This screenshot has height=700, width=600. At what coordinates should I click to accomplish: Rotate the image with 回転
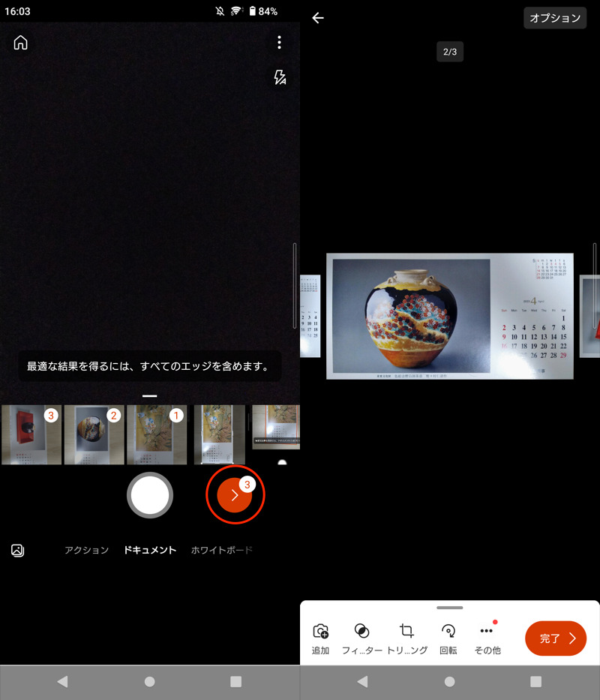[448, 638]
